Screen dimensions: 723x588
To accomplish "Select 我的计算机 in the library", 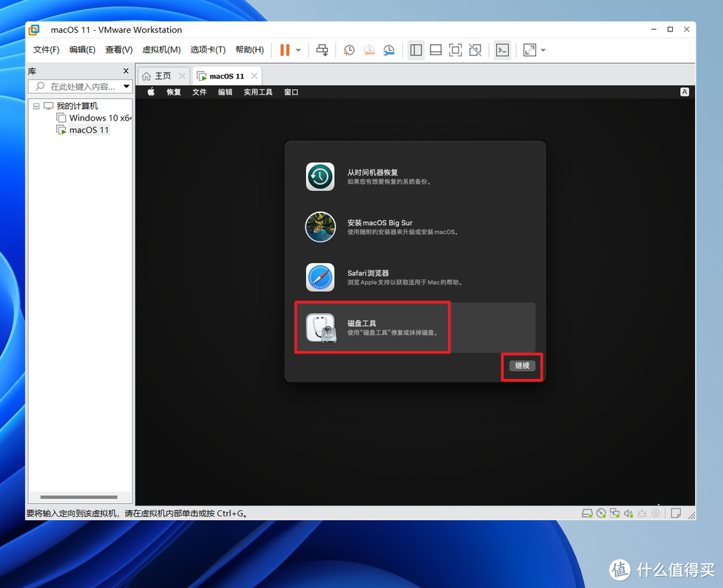I will point(77,106).
